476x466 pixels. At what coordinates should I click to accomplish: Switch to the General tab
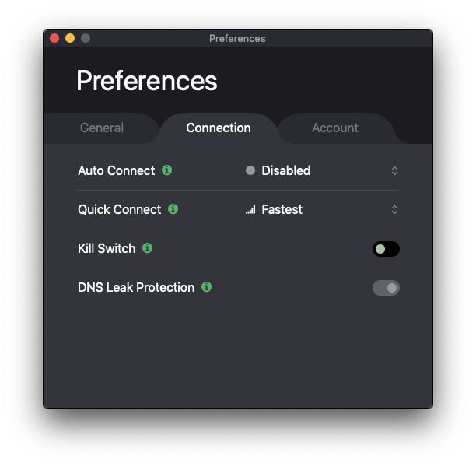102,128
